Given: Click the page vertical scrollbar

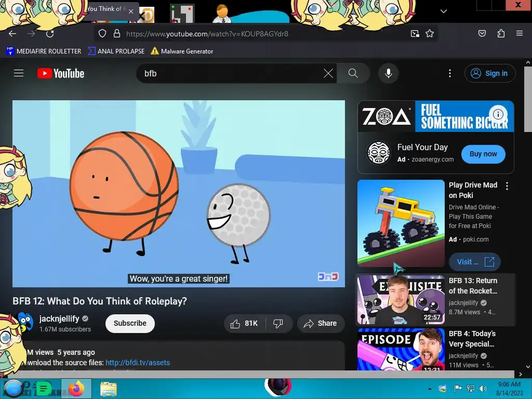Looking at the screenshot, I should (x=528, y=98).
